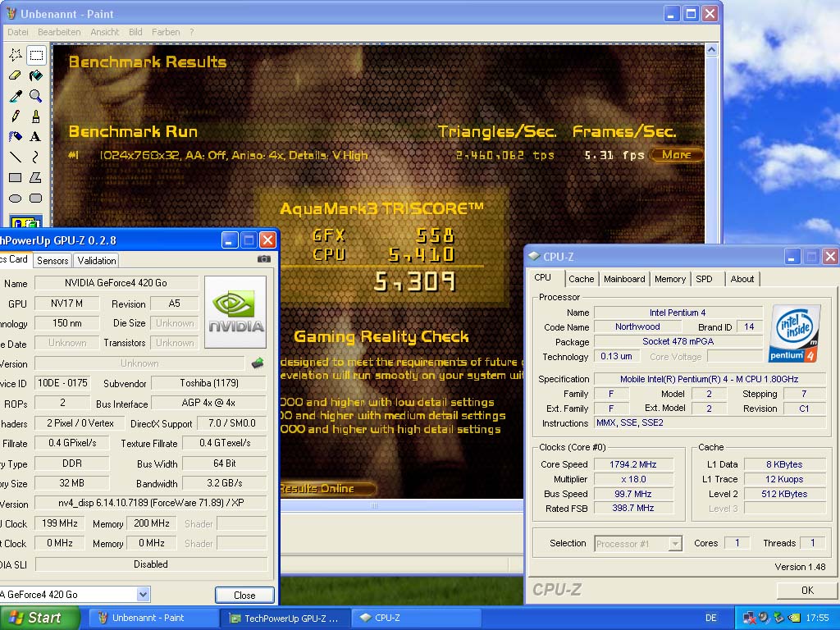The image size is (840, 630).
Task: Click the NVIDIA logo in GPU-Z
Action: pos(235,312)
